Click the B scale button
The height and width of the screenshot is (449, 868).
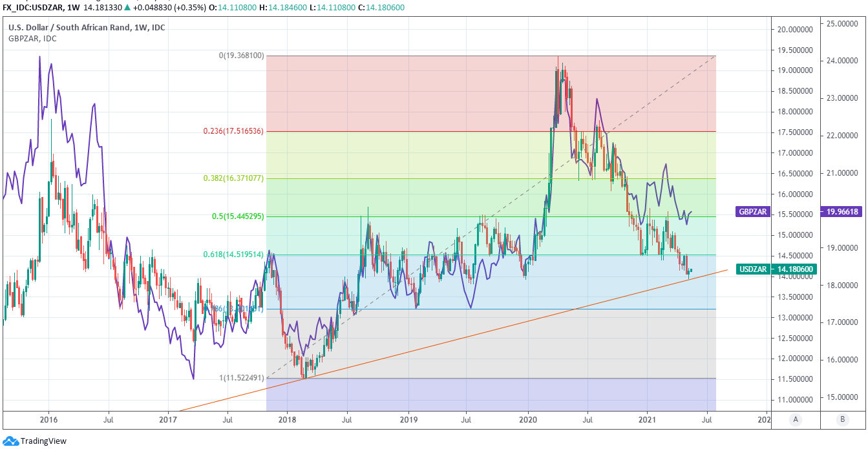[842, 419]
